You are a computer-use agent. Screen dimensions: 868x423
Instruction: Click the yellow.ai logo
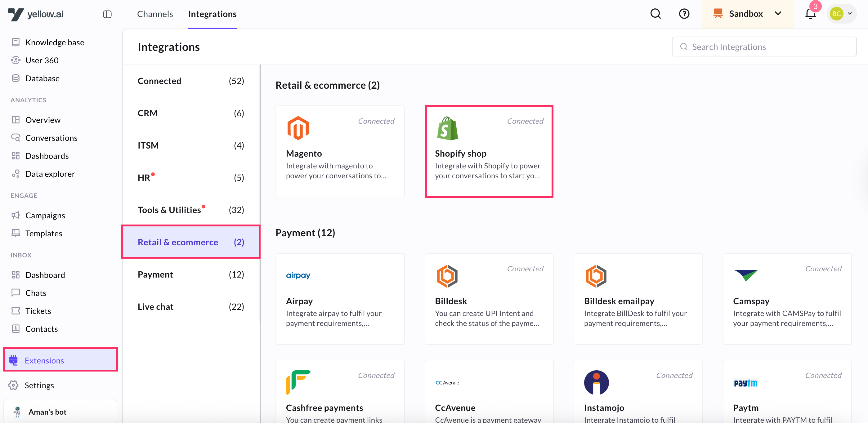[x=36, y=14]
